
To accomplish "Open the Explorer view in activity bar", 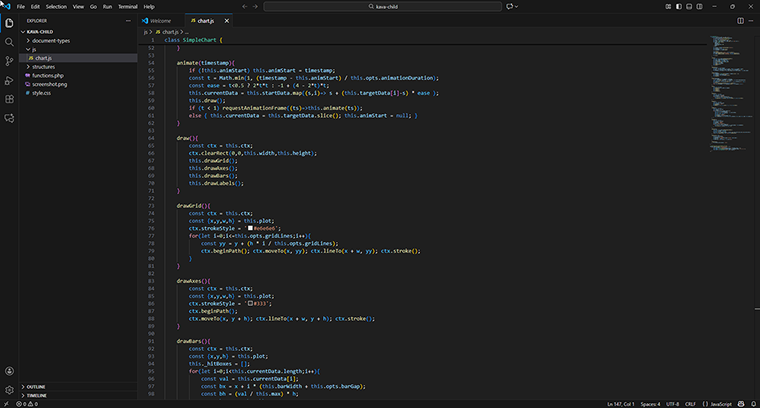I will pos(9,23).
